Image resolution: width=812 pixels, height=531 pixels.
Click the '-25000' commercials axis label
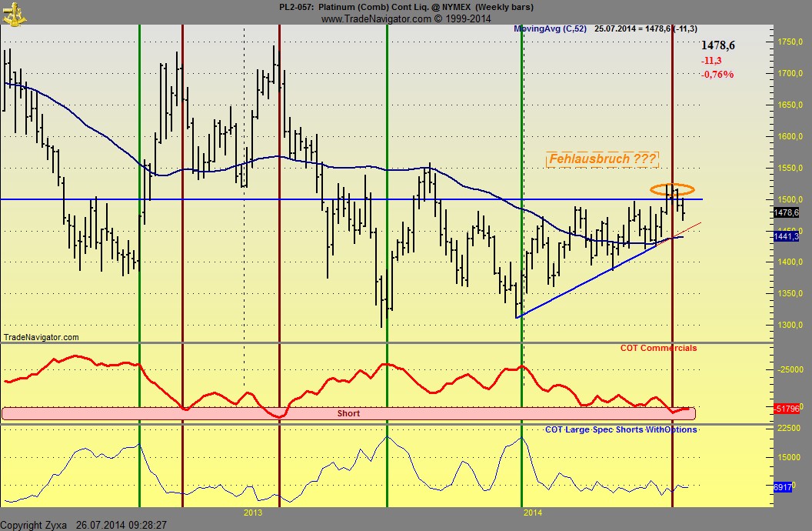click(x=790, y=370)
